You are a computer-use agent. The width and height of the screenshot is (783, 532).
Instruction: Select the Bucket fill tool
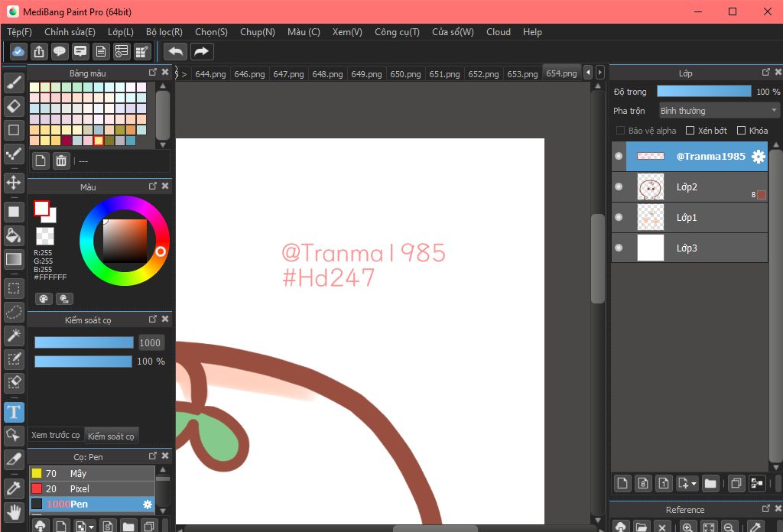(14, 235)
